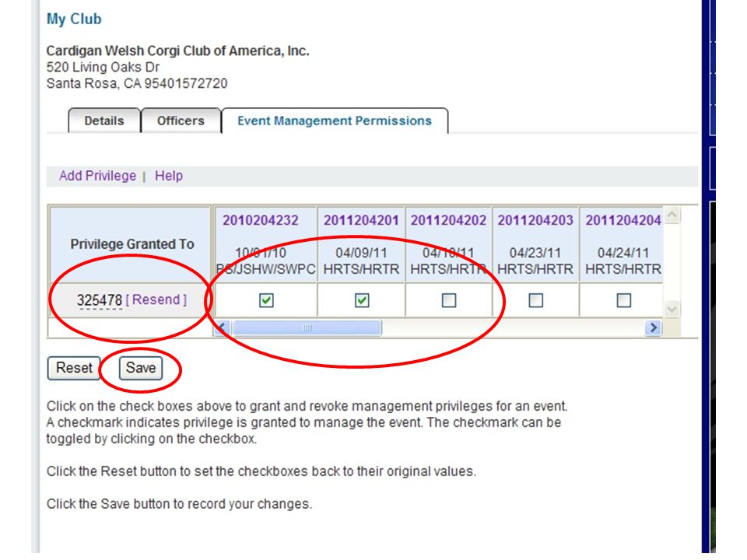Click the vertical scrollbar up arrow

pos(672,215)
